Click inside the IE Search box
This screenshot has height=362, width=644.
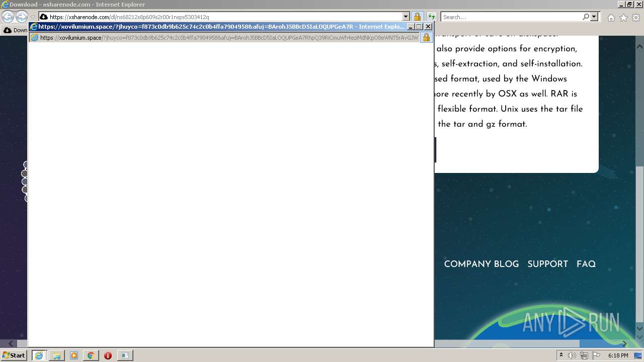pyautogui.click(x=511, y=17)
